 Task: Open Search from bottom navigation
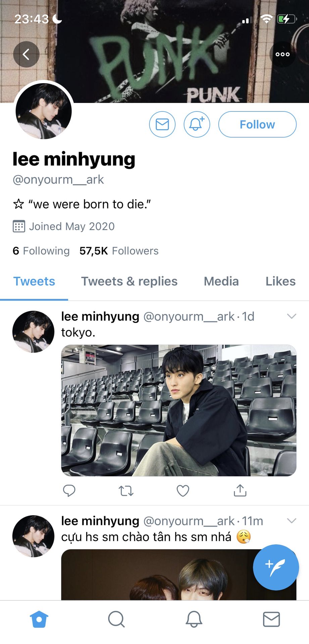[116, 619]
